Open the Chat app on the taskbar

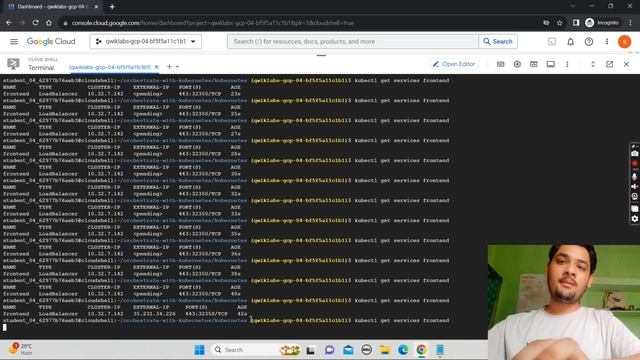[x=329, y=350]
